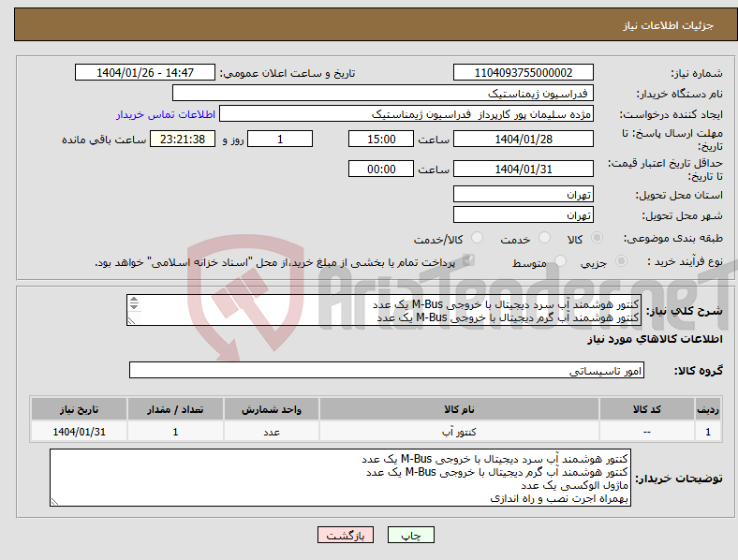The height and width of the screenshot is (560, 738).
Task: Click the deadline time field 15:00
Action: click(x=381, y=139)
